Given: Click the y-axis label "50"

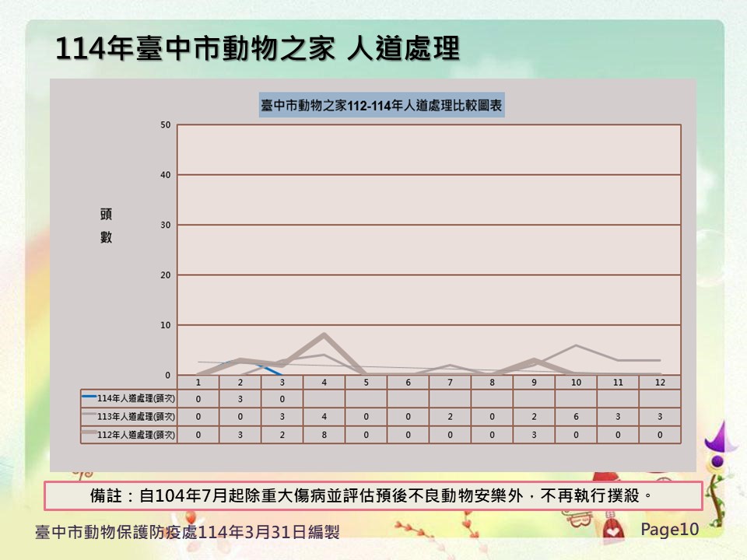Looking at the screenshot, I should coord(165,124).
